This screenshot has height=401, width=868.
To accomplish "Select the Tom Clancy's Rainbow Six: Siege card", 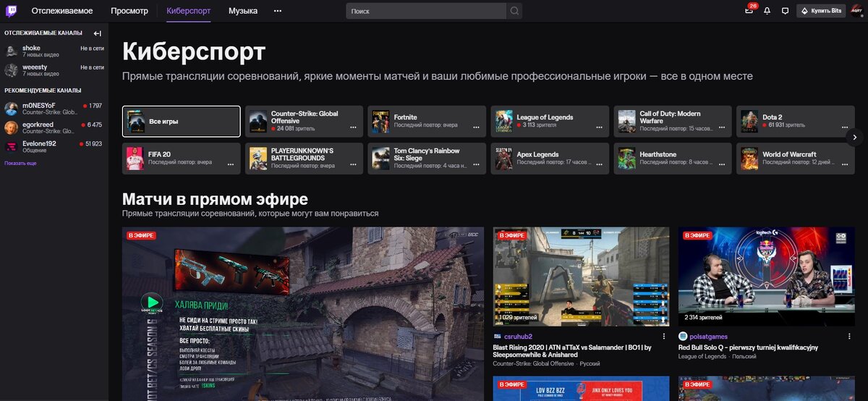I will [427, 158].
